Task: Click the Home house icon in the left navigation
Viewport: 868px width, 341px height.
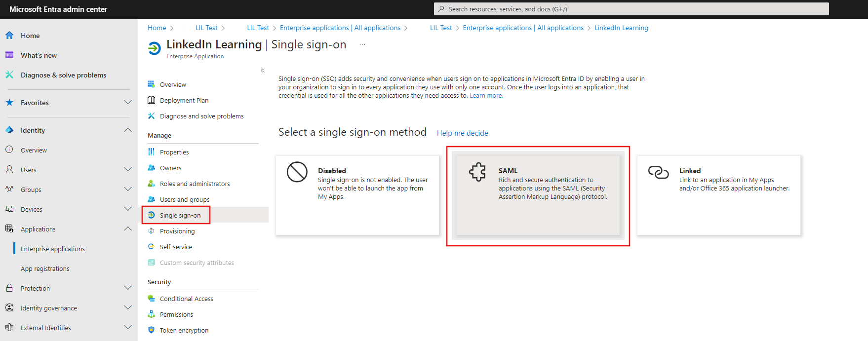Action: pos(9,36)
